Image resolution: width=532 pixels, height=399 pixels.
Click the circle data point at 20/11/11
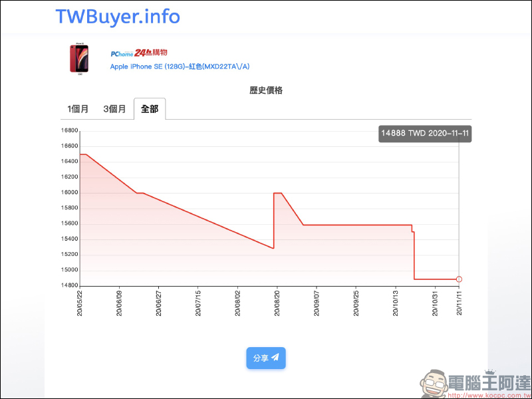459,279
